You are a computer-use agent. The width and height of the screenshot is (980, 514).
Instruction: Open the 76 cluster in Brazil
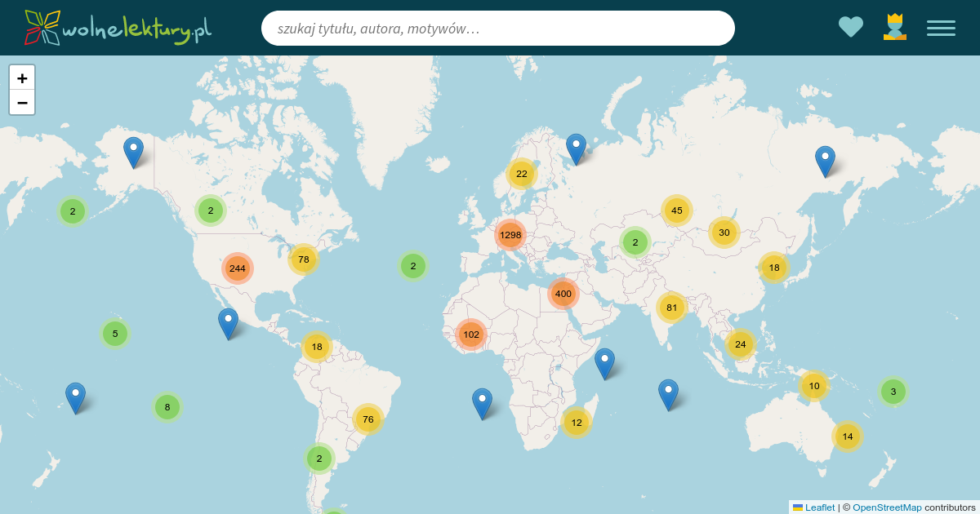click(x=368, y=419)
